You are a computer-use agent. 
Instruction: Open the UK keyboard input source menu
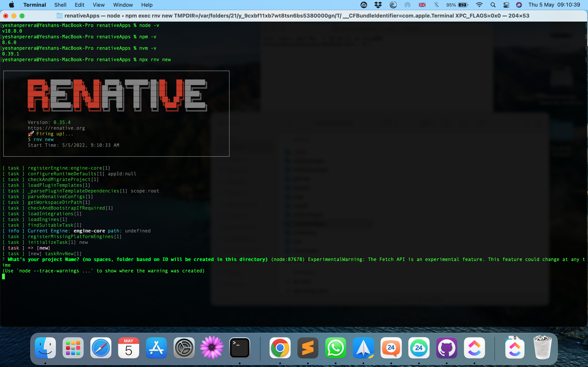[422, 5]
